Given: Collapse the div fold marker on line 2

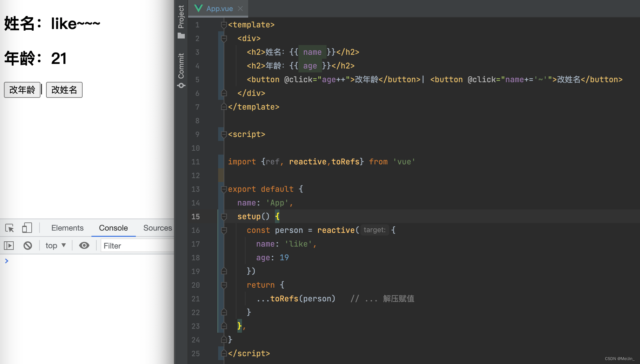Looking at the screenshot, I should tap(224, 38).
